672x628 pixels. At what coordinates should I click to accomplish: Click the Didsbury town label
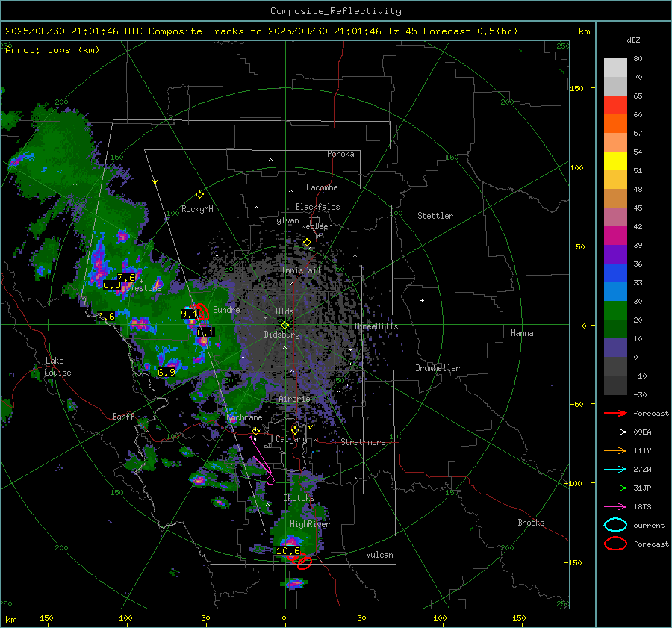[282, 335]
